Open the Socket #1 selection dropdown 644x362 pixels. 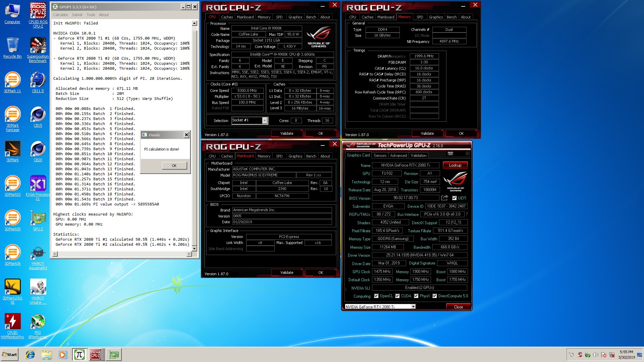tap(265, 120)
